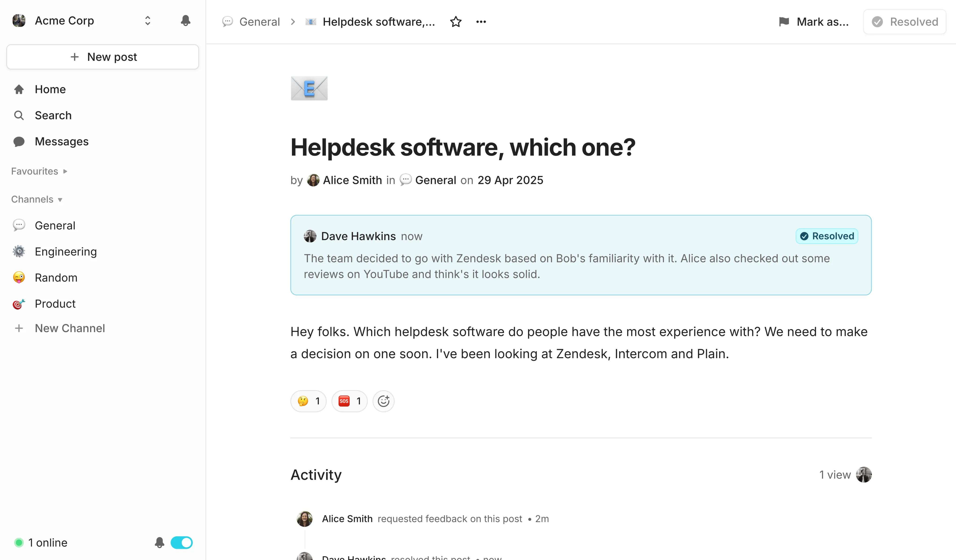Open the Random channel
The image size is (956, 560).
tap(56, 278)
